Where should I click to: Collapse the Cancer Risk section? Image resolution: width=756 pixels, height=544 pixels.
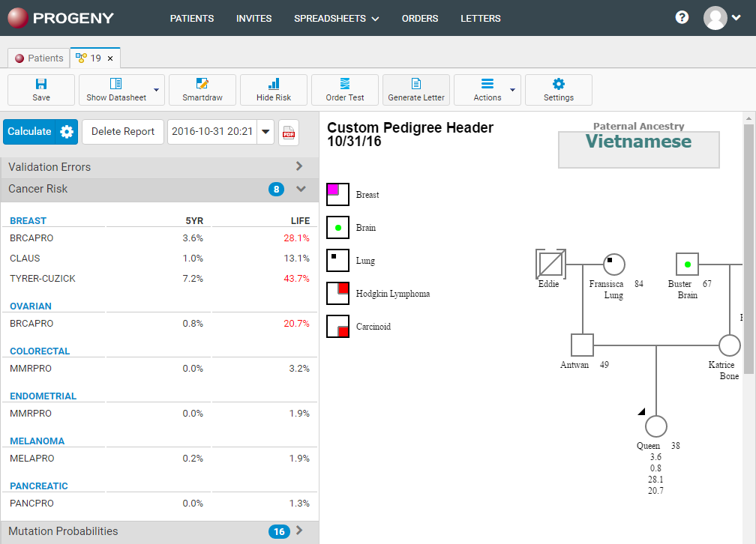click(x=301, y=189)
